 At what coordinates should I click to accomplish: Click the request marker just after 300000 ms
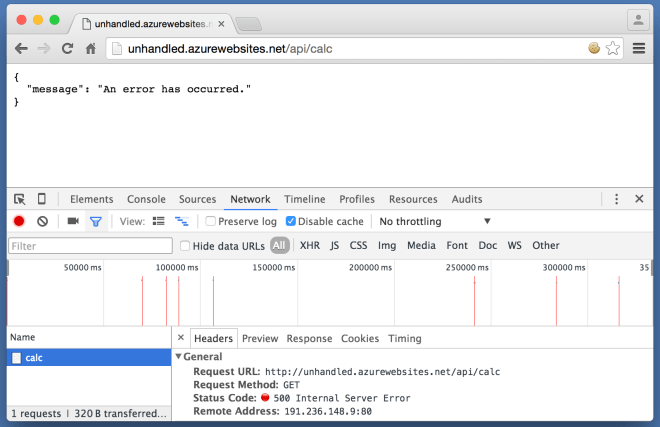point(556,301)
